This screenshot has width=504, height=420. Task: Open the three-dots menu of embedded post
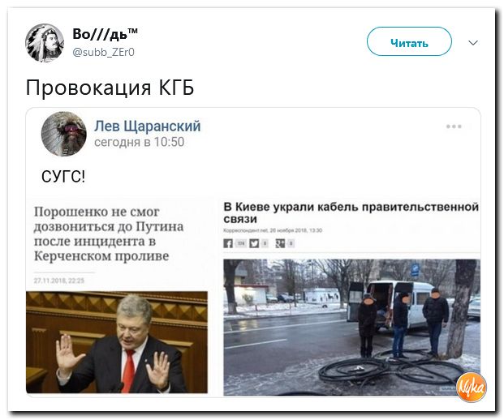pyautogui.click(x=454, y=126)
